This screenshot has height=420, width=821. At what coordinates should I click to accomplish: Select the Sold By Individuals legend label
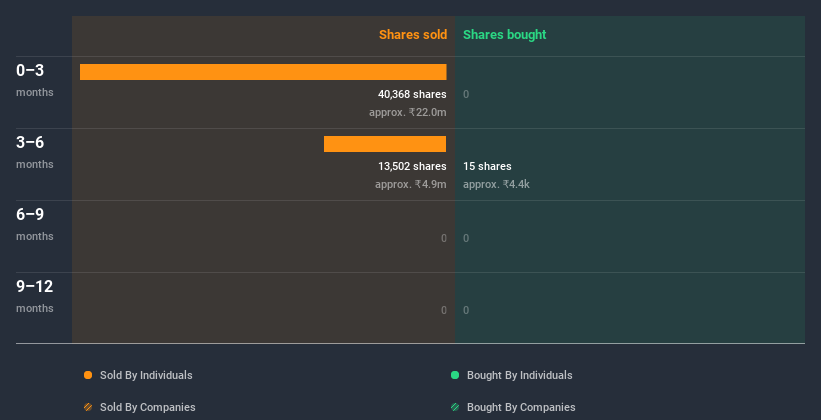click(x=146, y=375)
